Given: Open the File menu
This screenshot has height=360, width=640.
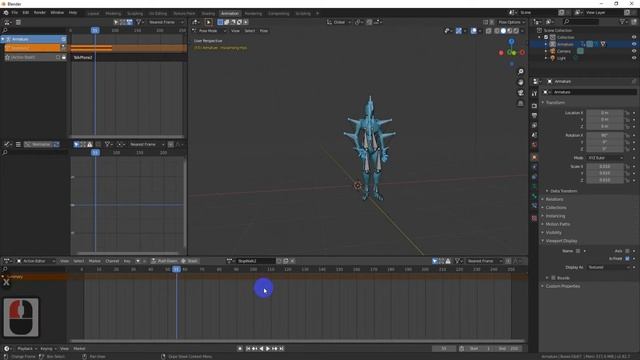Looking at the screenshot, I should pos(15,13).
